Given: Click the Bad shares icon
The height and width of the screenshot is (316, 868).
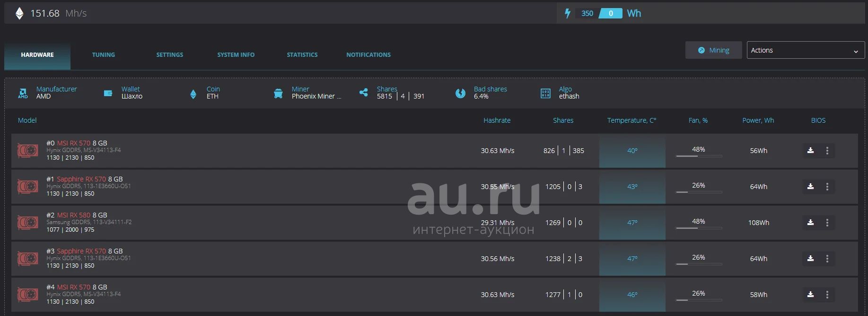Looking at the screenshot, I should 460,93.
